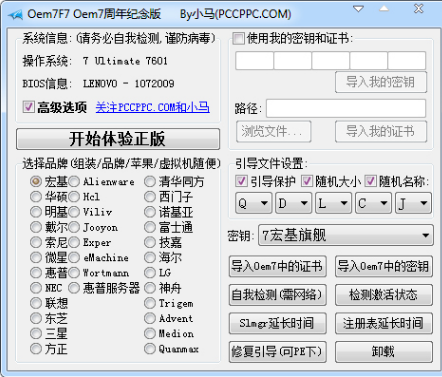The height and width of the screenshot is (377, 442).
Task: Click the last product key segment field
Action: click(407, 60)
